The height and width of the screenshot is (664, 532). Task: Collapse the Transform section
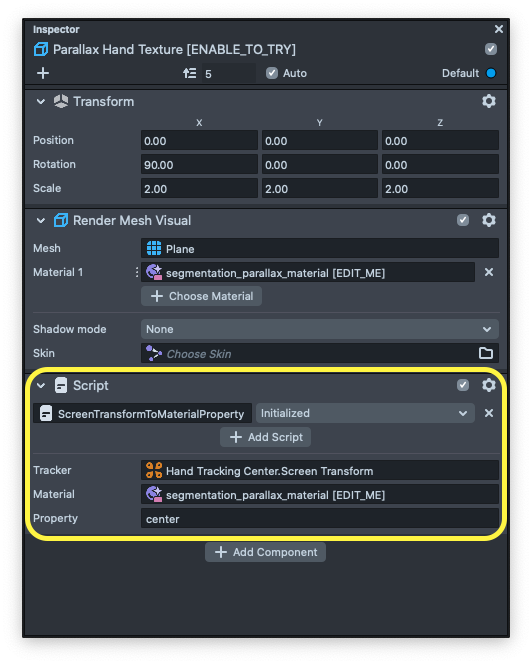pos(41,102)
